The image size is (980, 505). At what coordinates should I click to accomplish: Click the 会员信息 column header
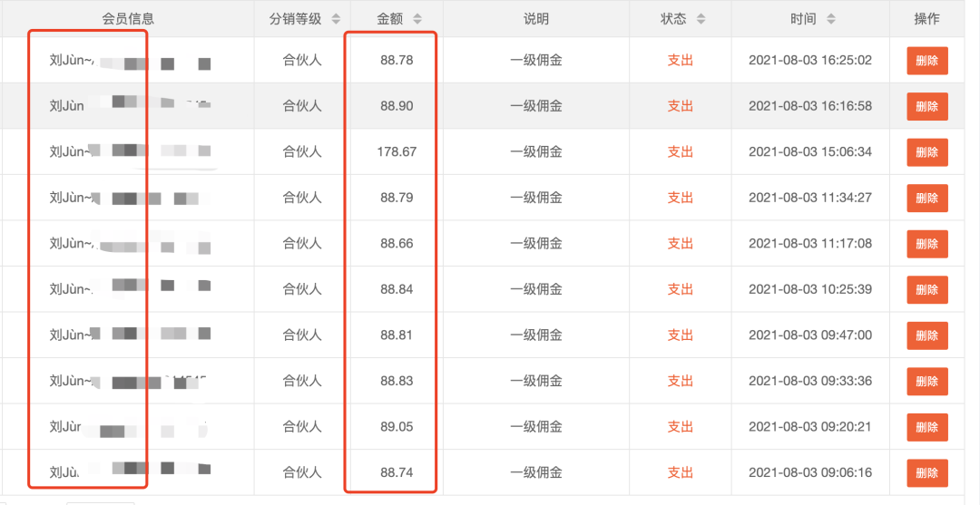[x=128, y=19]
